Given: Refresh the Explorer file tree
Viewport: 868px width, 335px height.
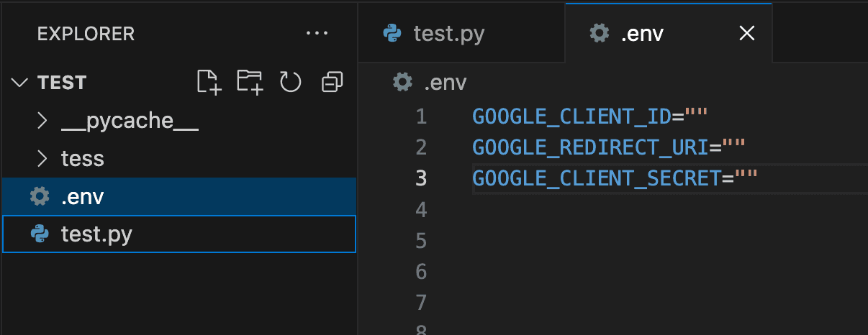Looking at the screenshot, I should point(290,82).
